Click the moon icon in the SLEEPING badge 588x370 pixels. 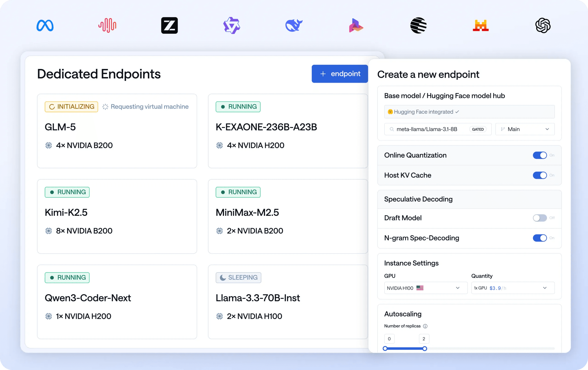(x=223, y=278)
